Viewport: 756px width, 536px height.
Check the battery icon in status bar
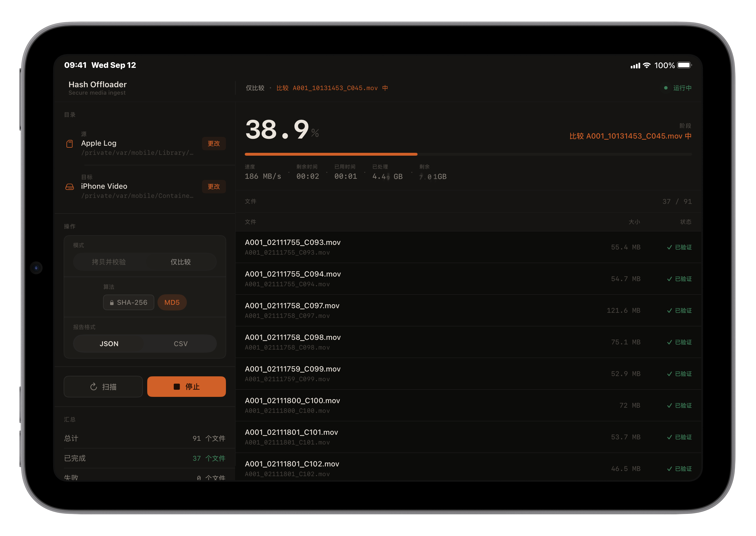(x=684, y=65)
